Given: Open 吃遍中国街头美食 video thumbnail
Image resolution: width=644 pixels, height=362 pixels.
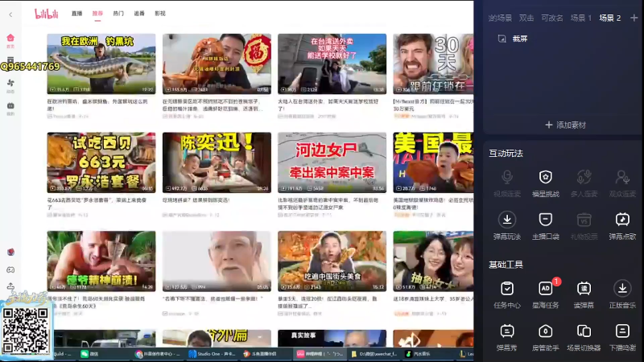Looking at the screenshot, I should (332, 261).
